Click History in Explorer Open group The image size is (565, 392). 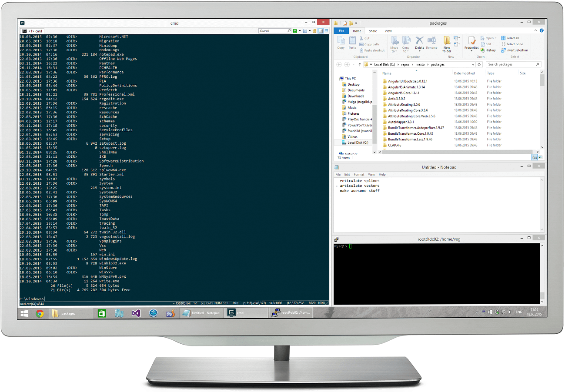pos(488,50)
